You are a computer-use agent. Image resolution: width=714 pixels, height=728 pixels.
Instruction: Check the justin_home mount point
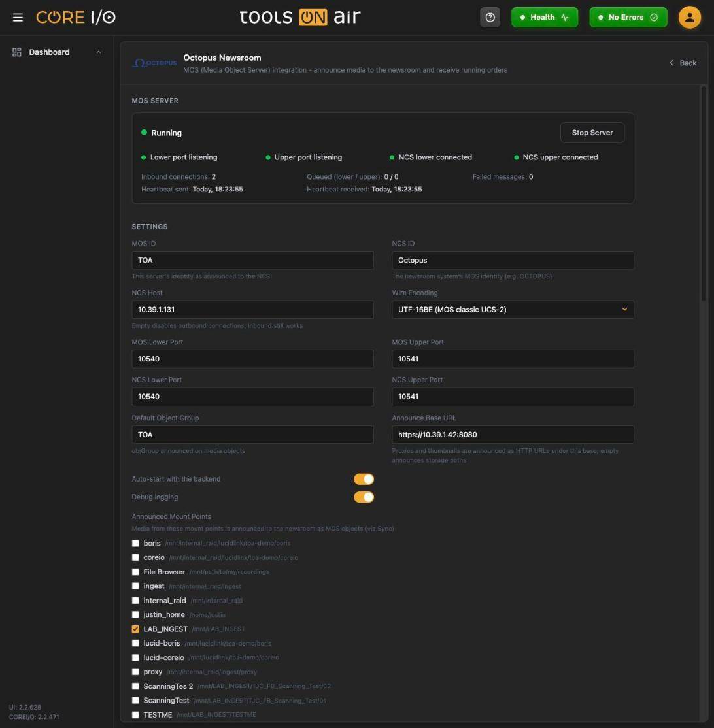tap(135, 615)
